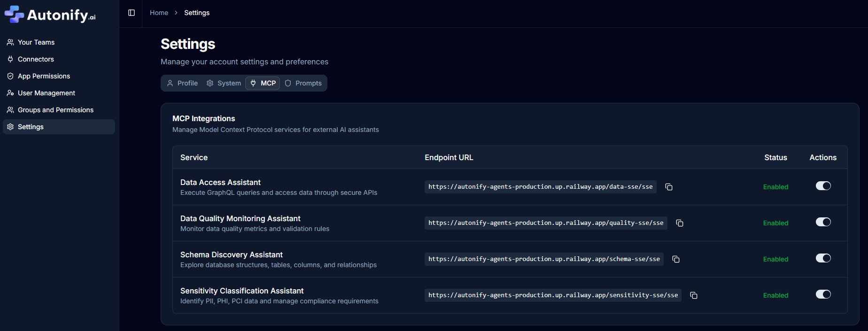This screenshot has width=868, height=331.
Task: Click 'Identify PII, PHI, PCI data' description
Action: [x=279, y=301]
